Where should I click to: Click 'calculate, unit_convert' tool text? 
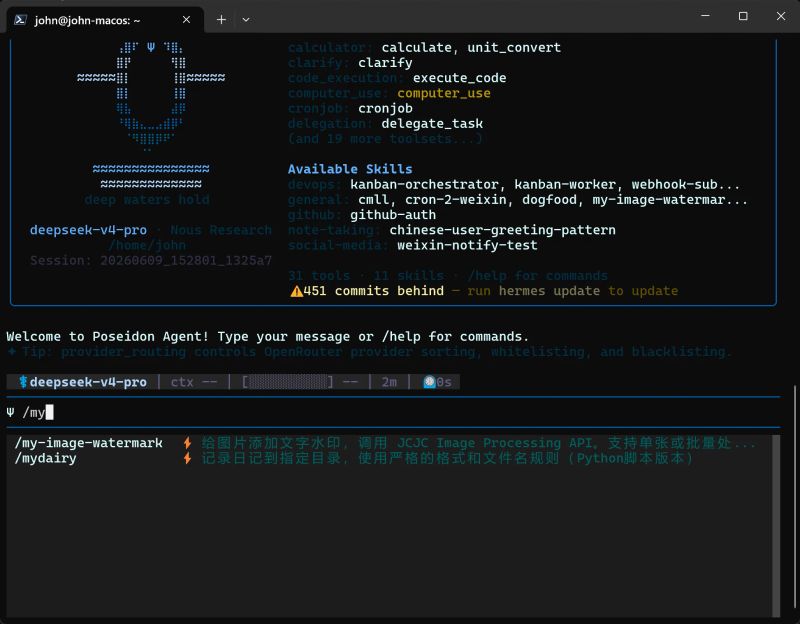[471, 47]
